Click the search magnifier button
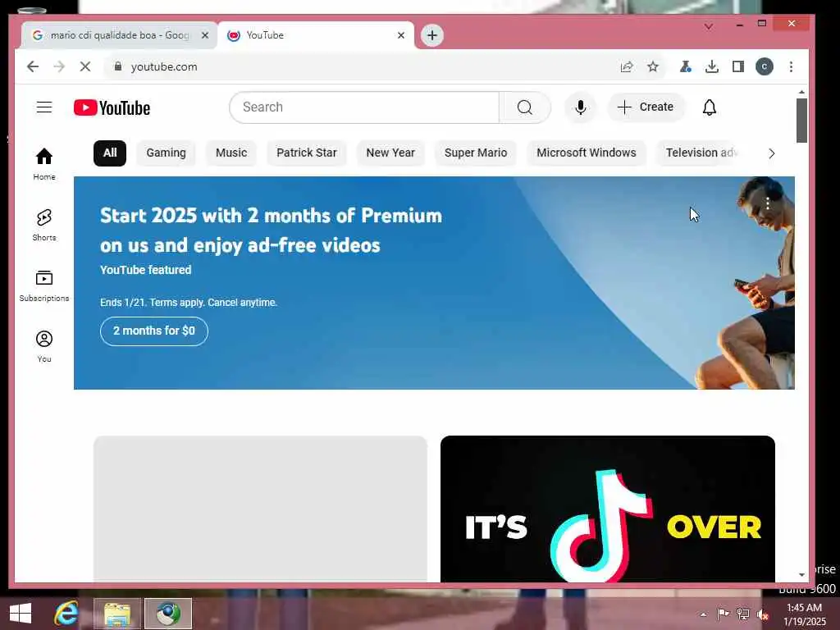This screenshot has height=630, width=840. click(525, 107)
